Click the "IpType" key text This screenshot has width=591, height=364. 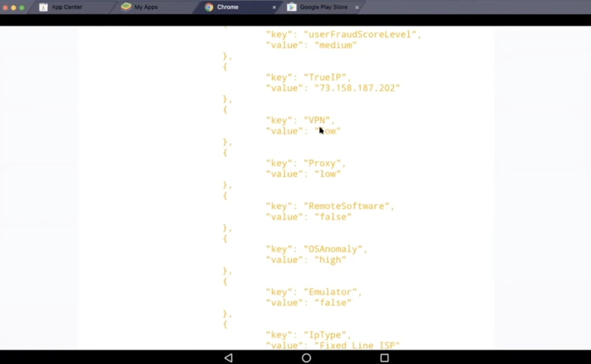tap(325, 335)
